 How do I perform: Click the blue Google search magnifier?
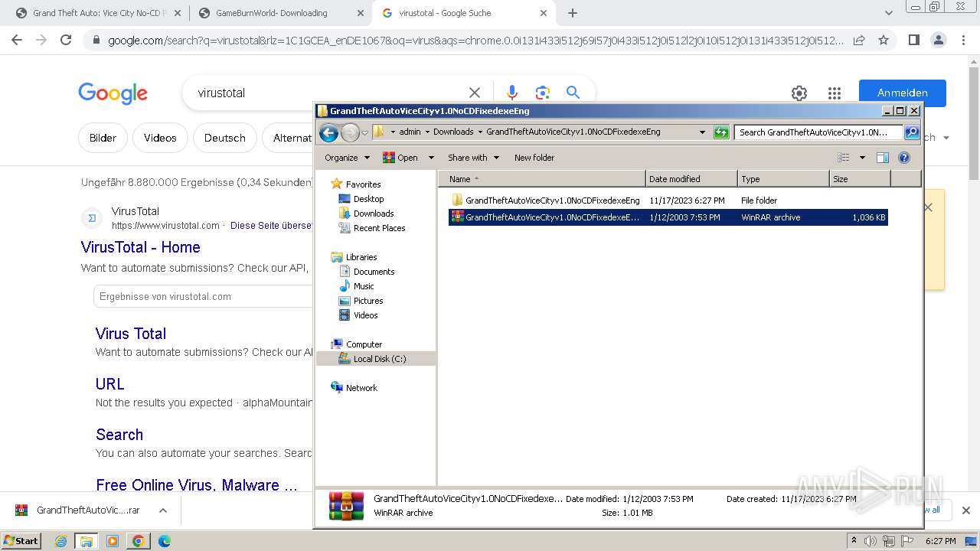(573, 93)
